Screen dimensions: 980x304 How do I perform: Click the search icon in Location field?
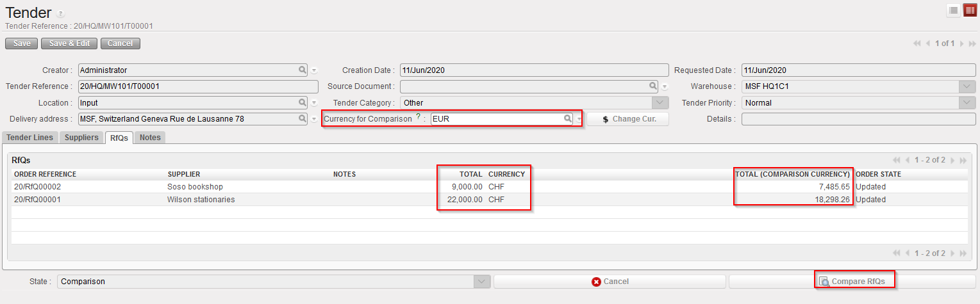(x=302, y=102)
